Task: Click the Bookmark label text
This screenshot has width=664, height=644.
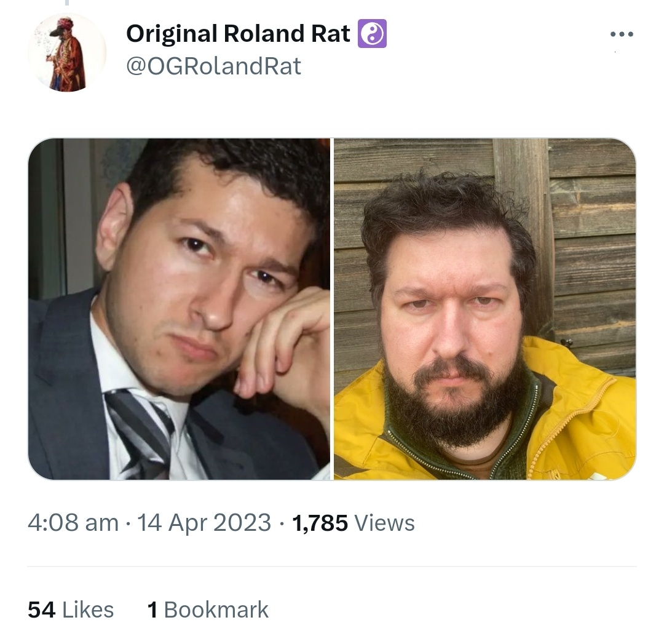Action: [x=216, y=610]
